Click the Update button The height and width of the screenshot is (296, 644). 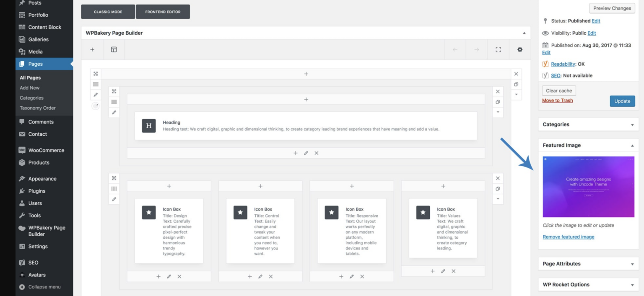point(622,101)
